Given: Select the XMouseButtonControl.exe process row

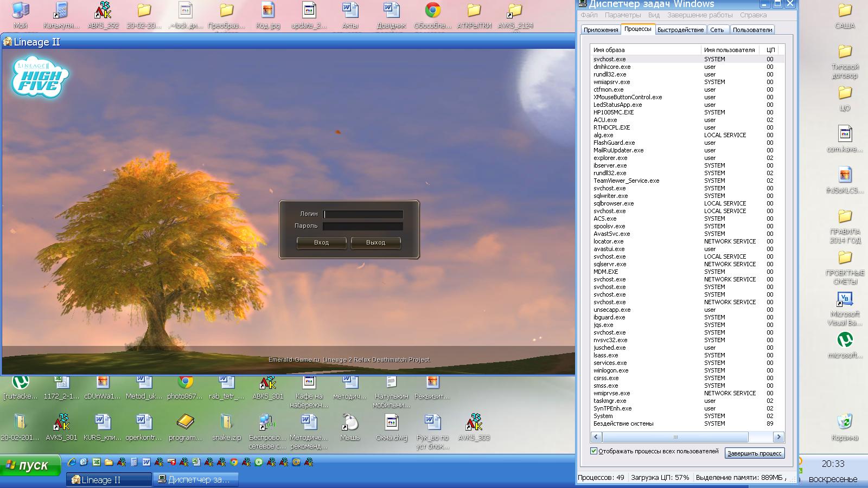Looking at the screenshot, I should (687, 97).
